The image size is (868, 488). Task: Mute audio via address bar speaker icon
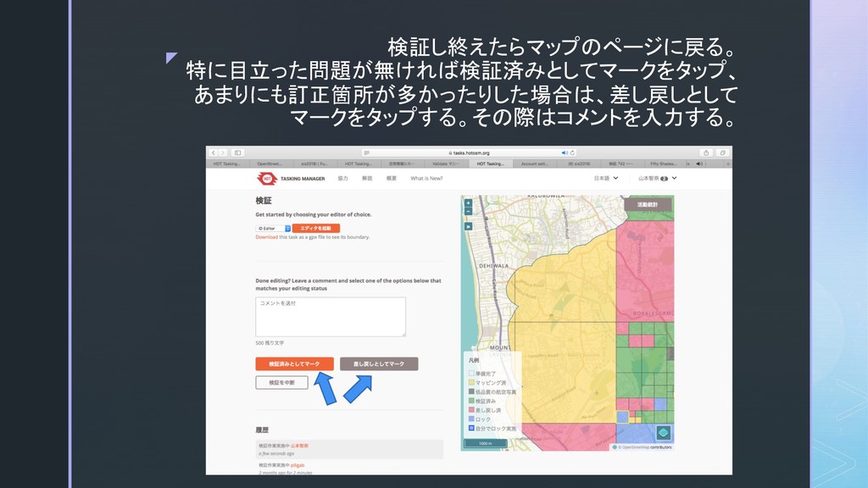click(564, 152)
